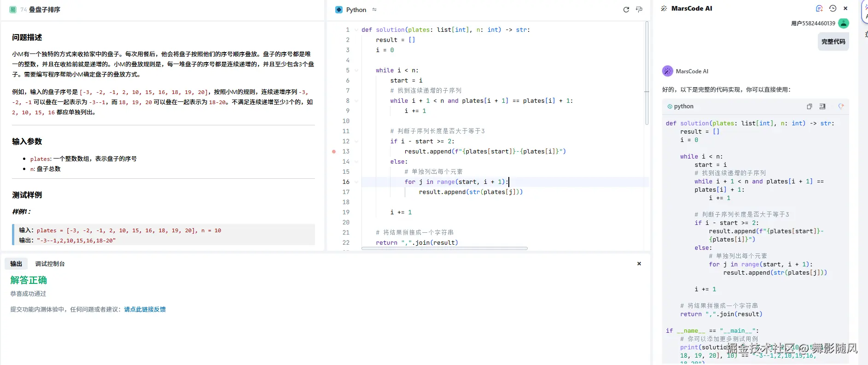
Task: Click the 完整代码 chat message bubble
Action: (833, 41)
